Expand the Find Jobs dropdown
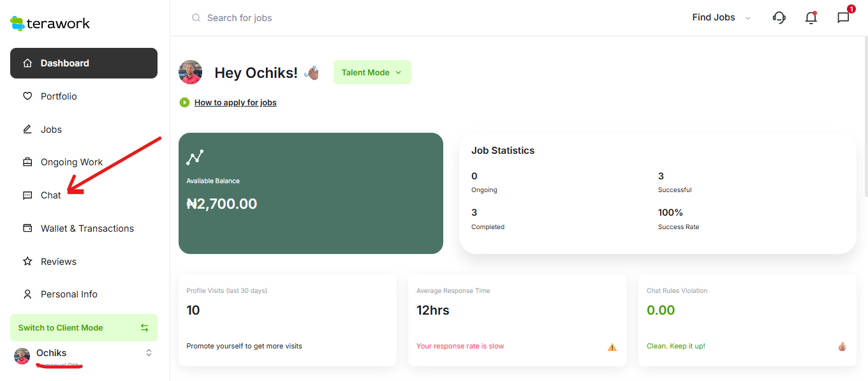This screenshot has width=868, height=381. pyautogui.click(x=721, y=18)
